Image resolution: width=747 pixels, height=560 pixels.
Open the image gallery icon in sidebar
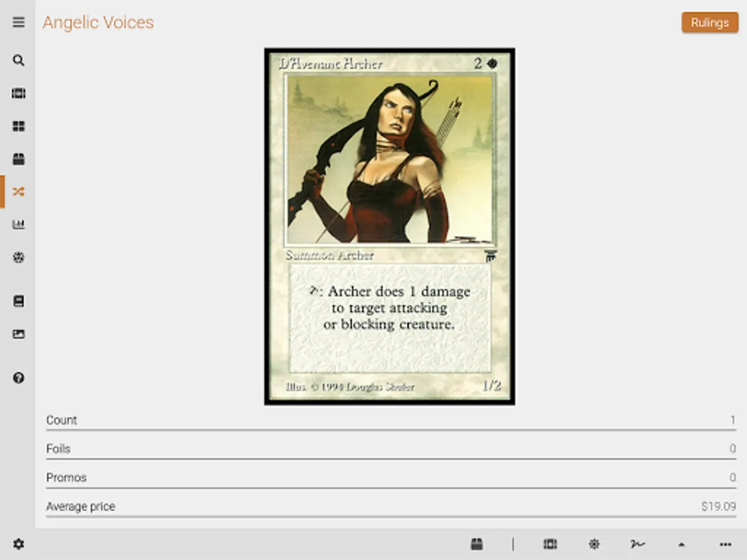pyautogui.click(x=19, y=334)
